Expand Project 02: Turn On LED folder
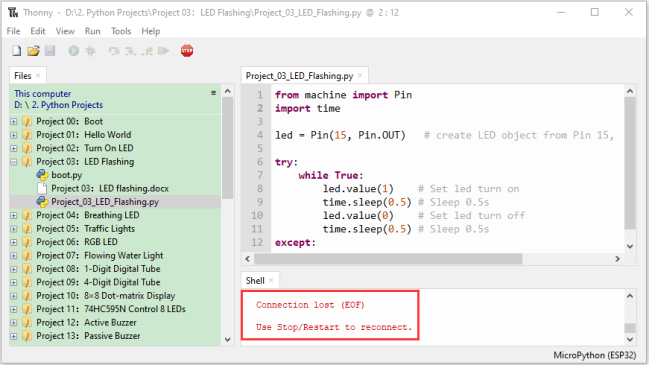Viewport: 649px width, 366px height. pos(14,148)
